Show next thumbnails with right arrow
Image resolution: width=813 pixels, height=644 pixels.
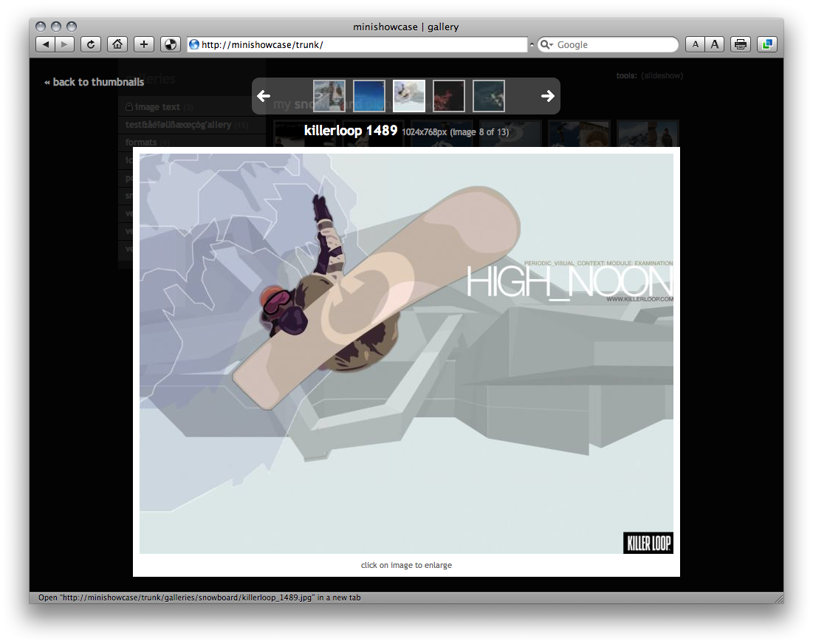pyautogui.click(x=547, y=96)
